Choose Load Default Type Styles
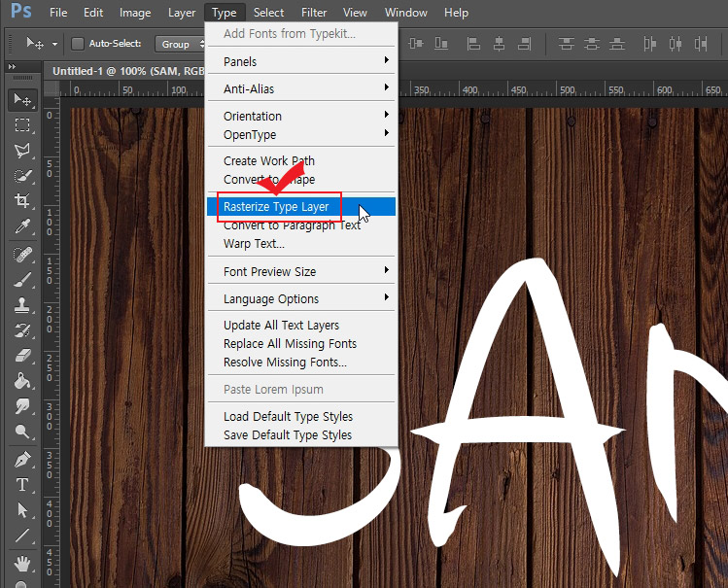 coord(301,417)
